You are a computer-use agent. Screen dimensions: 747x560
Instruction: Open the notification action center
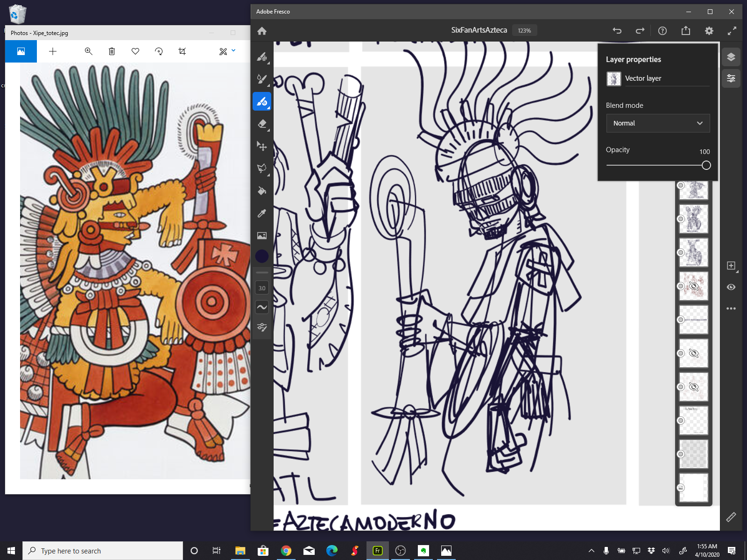coord(732,551)
